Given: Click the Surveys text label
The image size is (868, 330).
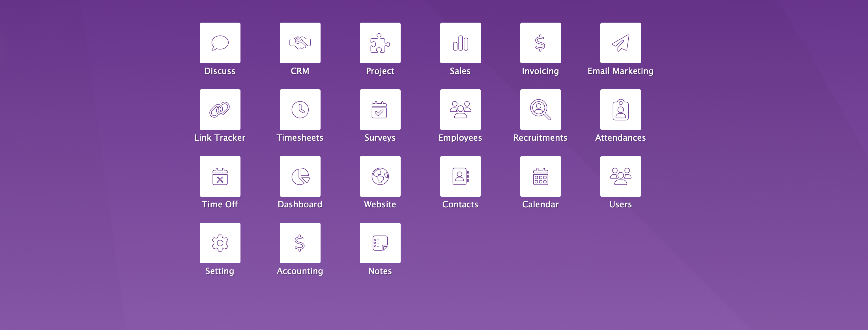Looking at the screenshot, I should [x=380, y=138].
